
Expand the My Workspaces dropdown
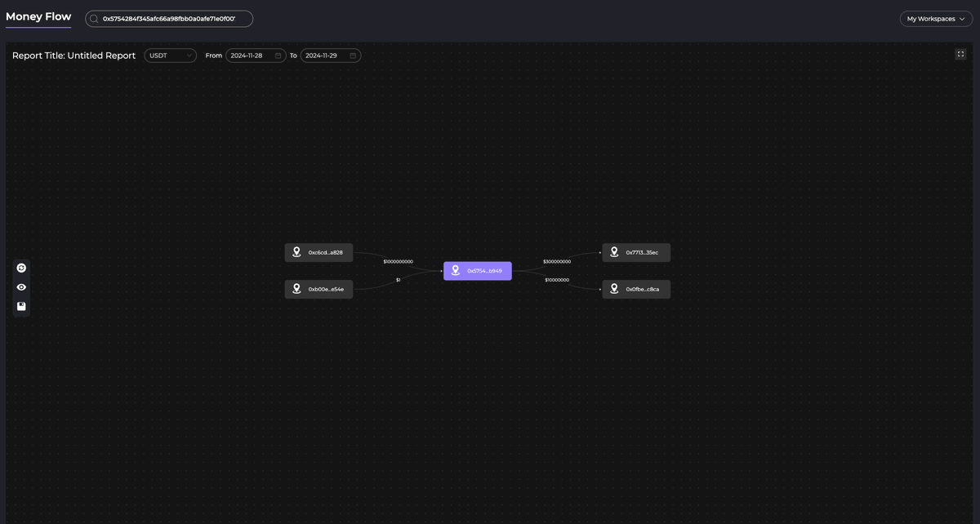936,19
